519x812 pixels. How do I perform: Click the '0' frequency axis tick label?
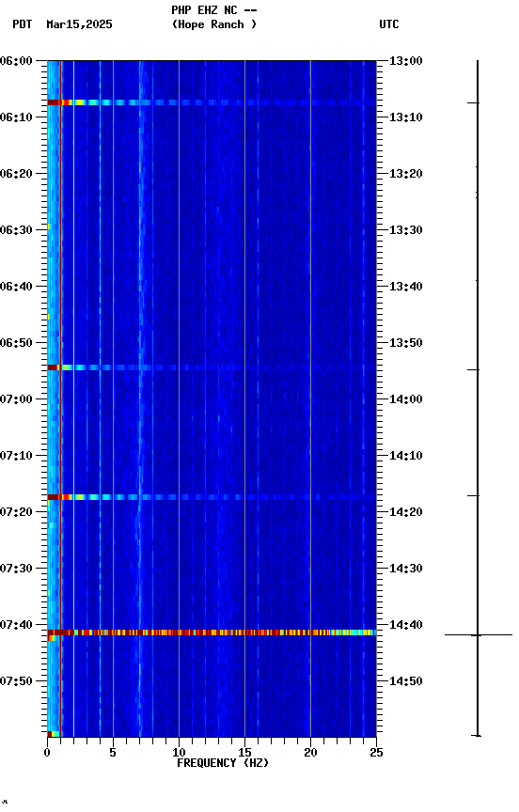coord(48,754)
